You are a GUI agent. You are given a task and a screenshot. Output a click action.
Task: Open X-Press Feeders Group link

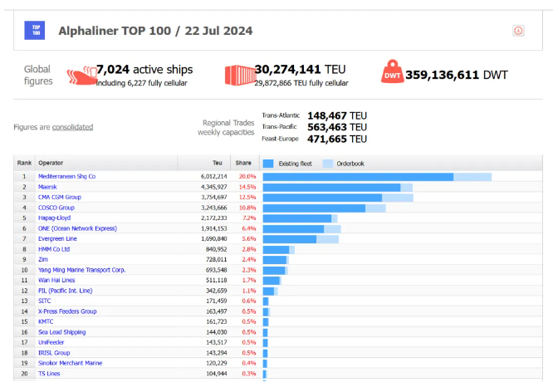(67, 311)
